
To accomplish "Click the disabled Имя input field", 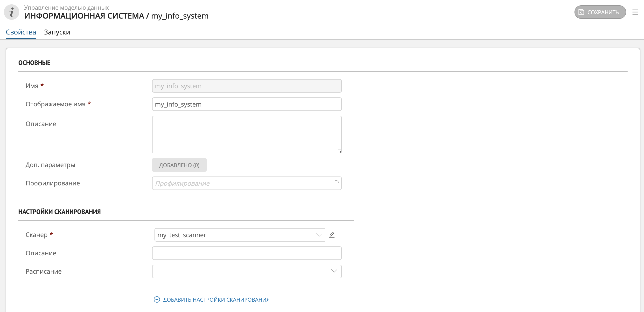I will point(246,86).
